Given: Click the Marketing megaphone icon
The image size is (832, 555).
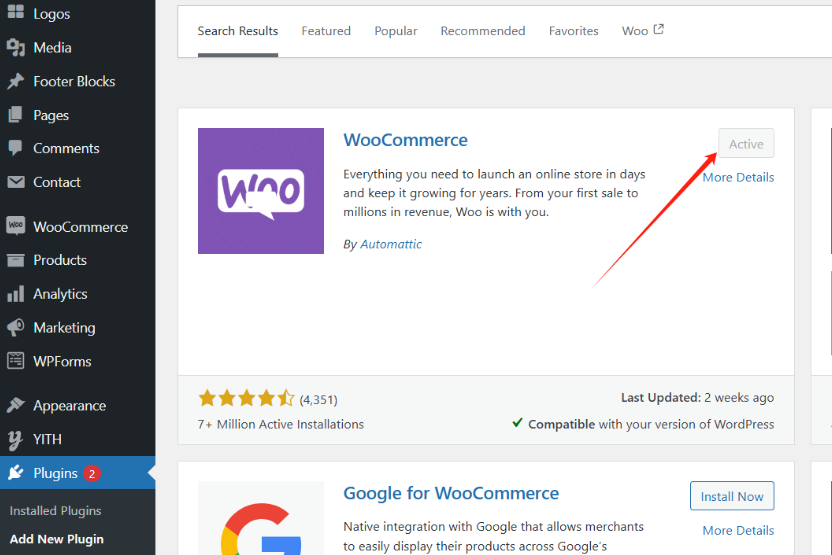Looking at the screenshot, I should coord(15,327).
